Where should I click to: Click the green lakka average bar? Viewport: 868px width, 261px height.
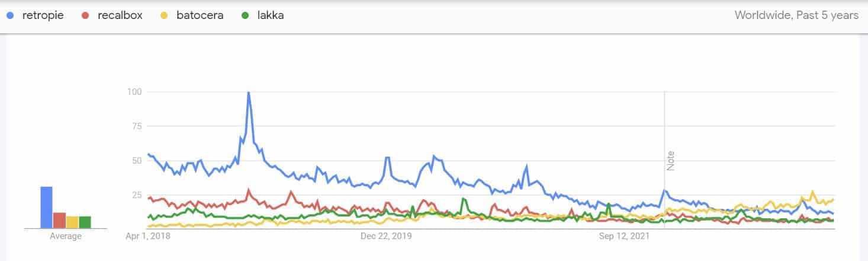pyautogui.click(x=85, y=222)
